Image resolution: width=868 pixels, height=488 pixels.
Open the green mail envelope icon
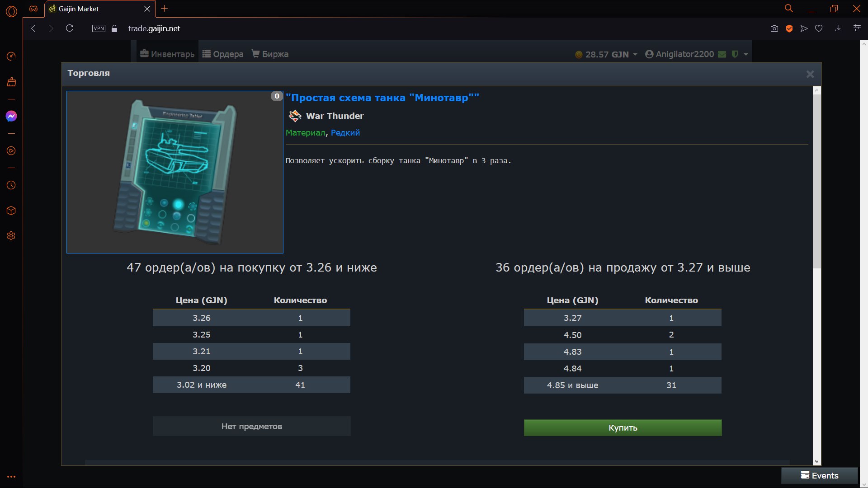722,54
